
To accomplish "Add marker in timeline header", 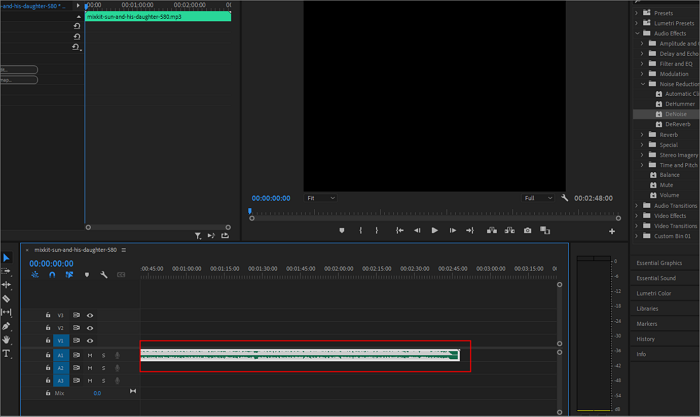I will click(87, 275).
